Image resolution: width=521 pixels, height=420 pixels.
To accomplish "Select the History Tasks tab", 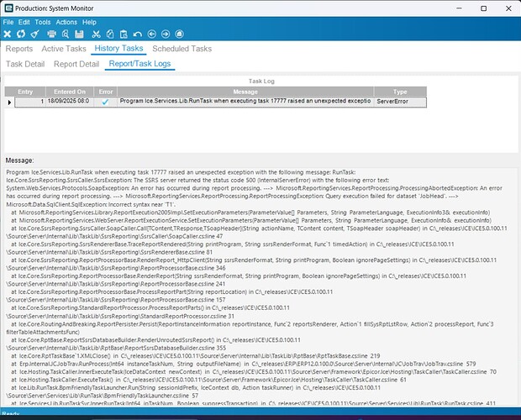I will pos(118,49).
